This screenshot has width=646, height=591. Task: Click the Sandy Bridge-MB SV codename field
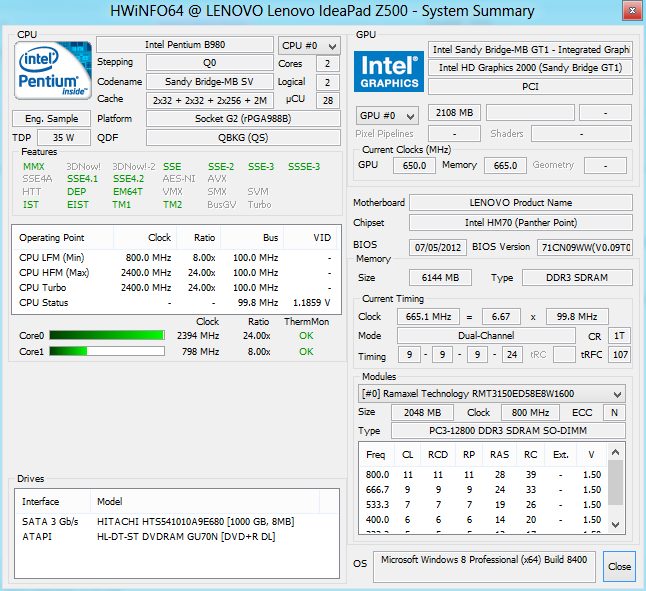(x=208, y=82)
